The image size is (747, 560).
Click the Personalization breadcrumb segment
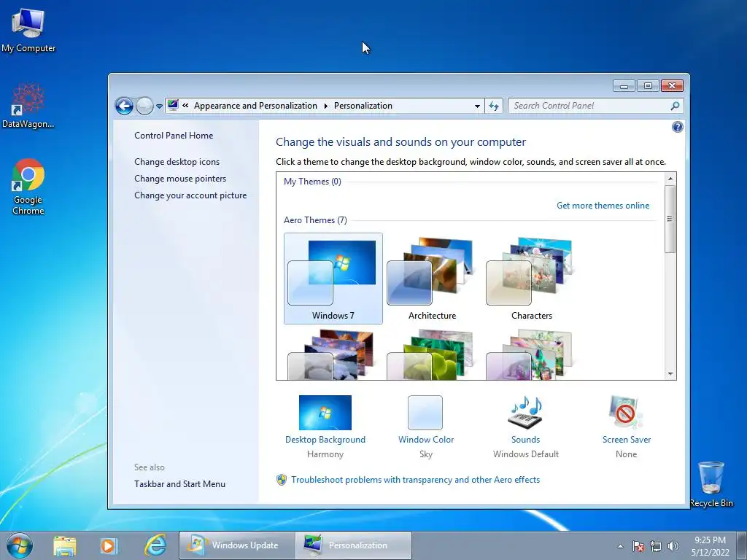click(363, 106)
